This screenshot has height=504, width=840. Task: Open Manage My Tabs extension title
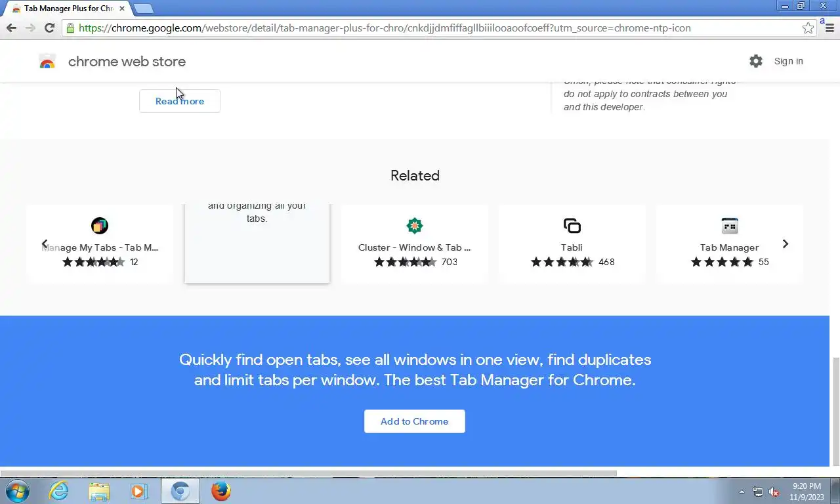(x=100, y=247)
